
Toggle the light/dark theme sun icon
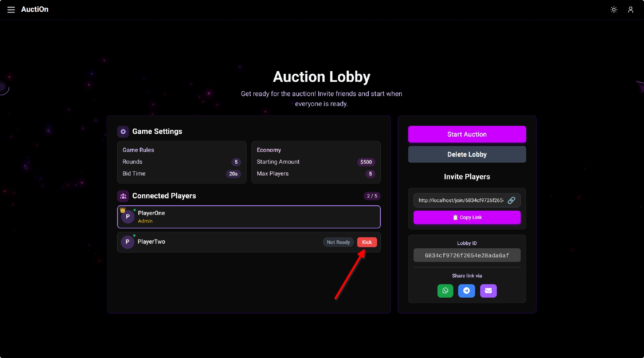coord(614,10)
